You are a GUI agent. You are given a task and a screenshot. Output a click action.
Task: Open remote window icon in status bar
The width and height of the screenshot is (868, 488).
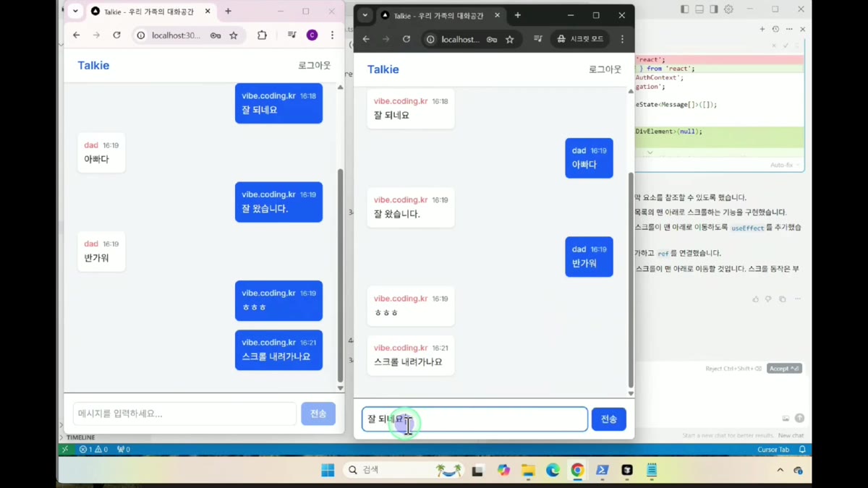(65, 450)
